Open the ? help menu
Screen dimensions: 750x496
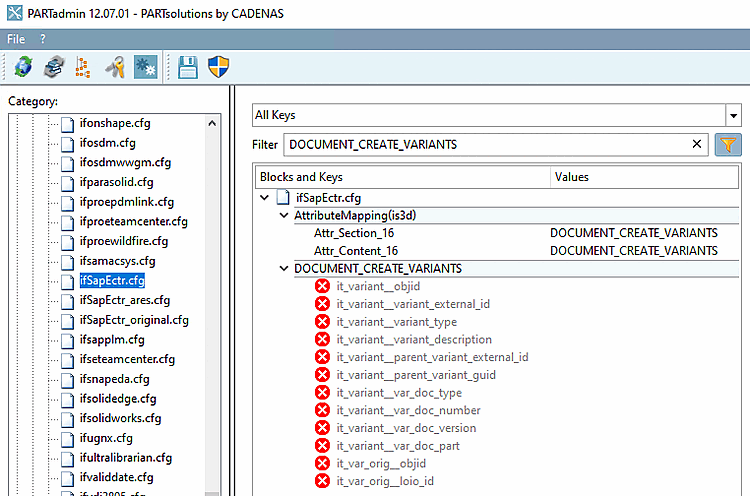(x=43, y=38)
